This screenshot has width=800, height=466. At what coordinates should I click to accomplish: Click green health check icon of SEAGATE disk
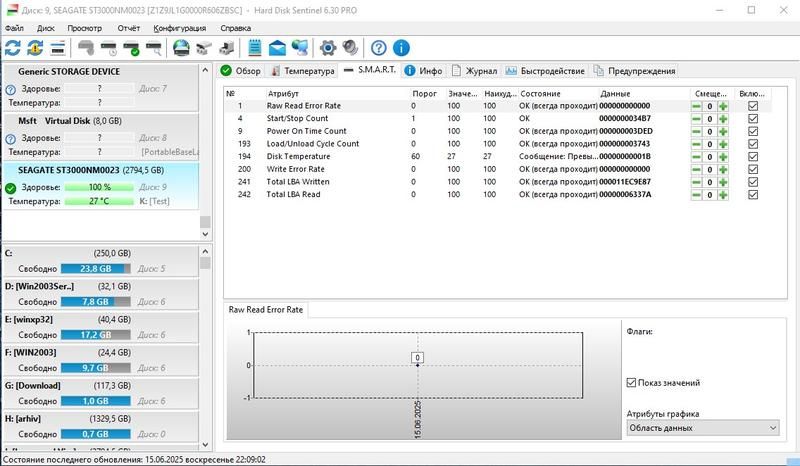click(11, 188)
